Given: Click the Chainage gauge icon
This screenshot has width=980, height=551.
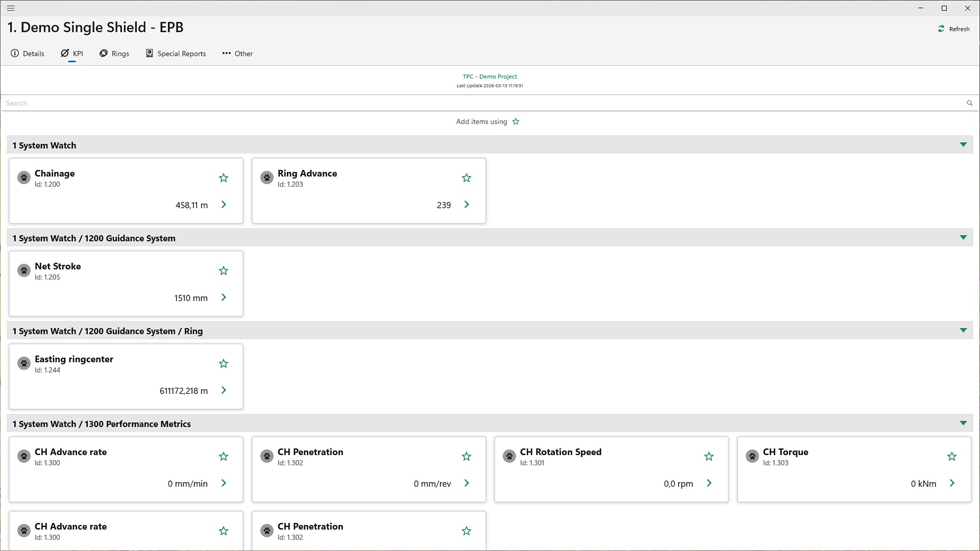Looking at the screenshot, I should 24,178.
